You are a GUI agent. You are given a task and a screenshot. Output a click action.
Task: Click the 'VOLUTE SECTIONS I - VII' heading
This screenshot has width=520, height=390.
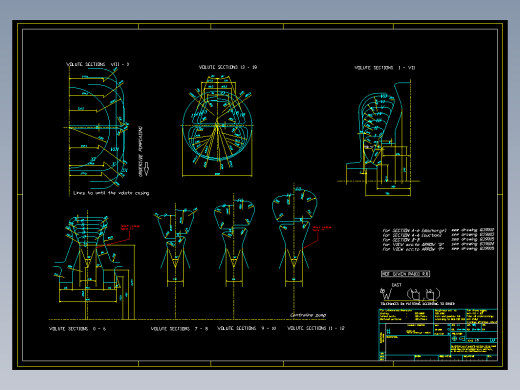tap(385, 68)
